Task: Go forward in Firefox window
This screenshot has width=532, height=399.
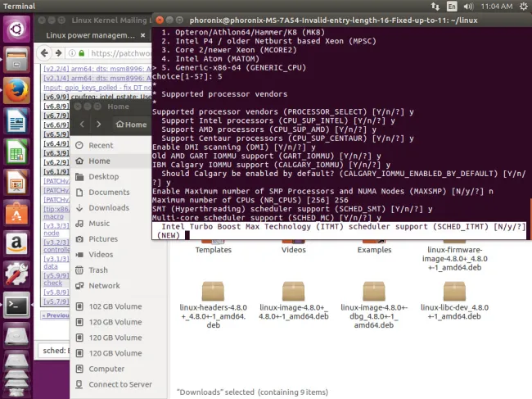Action: [x=58, y=53]
